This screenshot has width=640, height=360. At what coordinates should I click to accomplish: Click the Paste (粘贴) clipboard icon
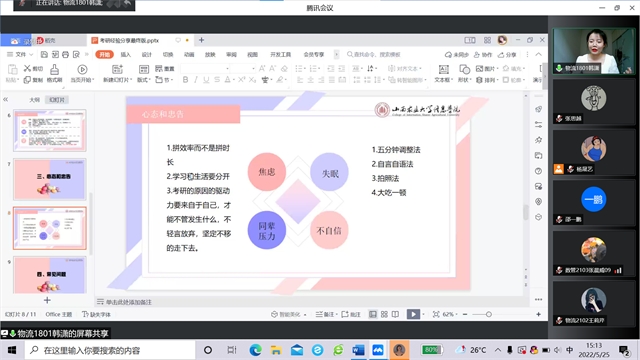12,69
